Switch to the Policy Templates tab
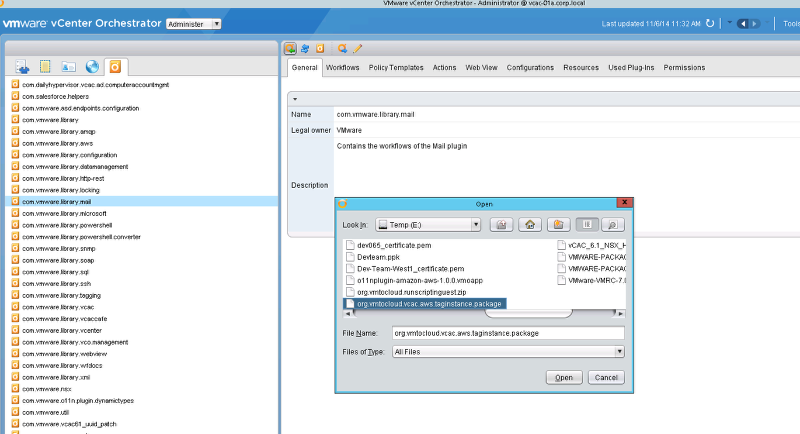 coord(396,67)
